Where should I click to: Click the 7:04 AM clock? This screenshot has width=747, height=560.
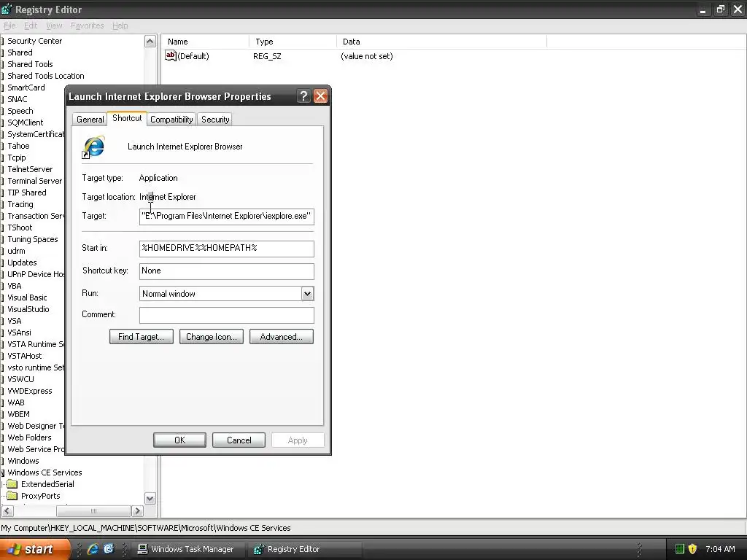click(720, 549)
